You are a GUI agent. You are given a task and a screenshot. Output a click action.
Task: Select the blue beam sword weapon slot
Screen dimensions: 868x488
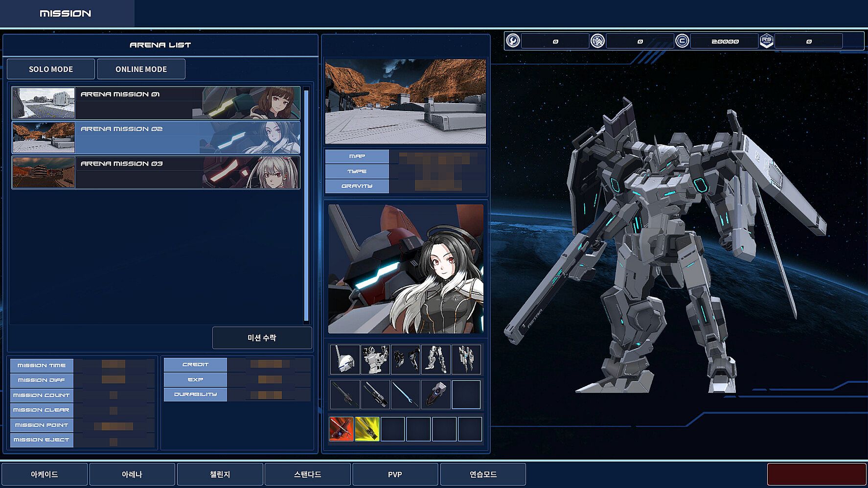tap(406, 395)
